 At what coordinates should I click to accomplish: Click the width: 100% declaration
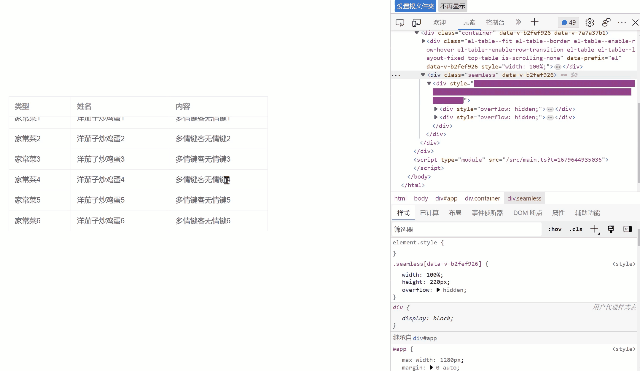422,275
